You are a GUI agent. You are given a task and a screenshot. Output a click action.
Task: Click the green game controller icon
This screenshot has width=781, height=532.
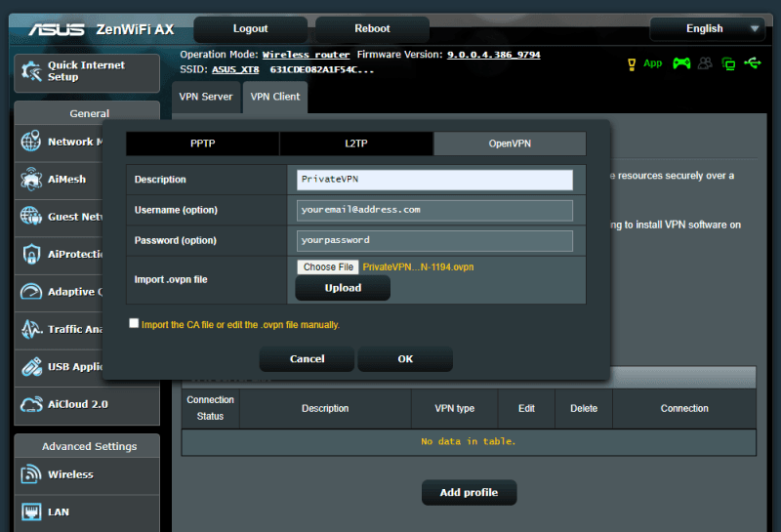coord(681,63)
